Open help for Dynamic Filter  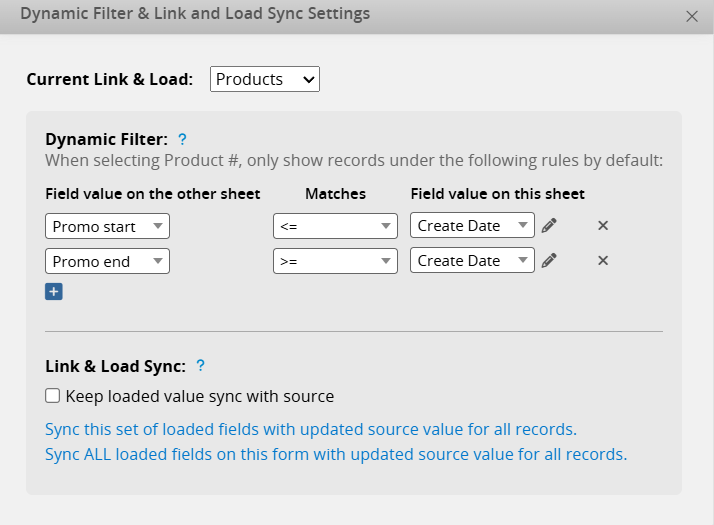[x=182, y=140]
